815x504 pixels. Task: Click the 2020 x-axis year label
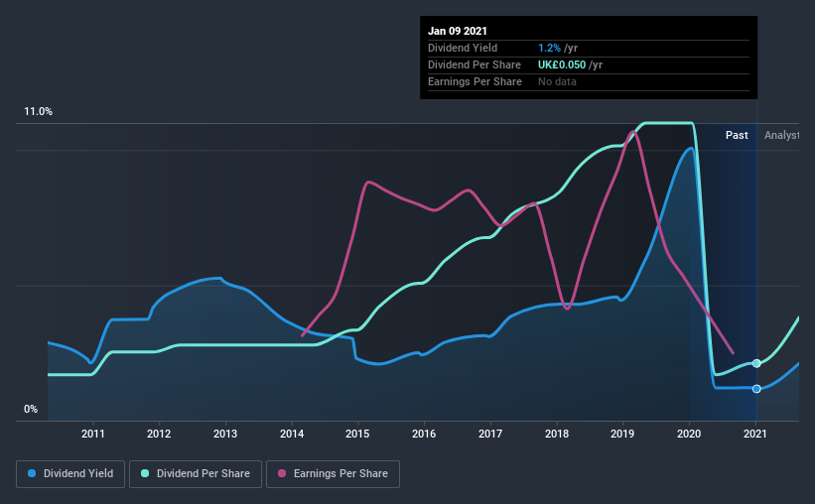pyautogui.click(x=689, y=434)
